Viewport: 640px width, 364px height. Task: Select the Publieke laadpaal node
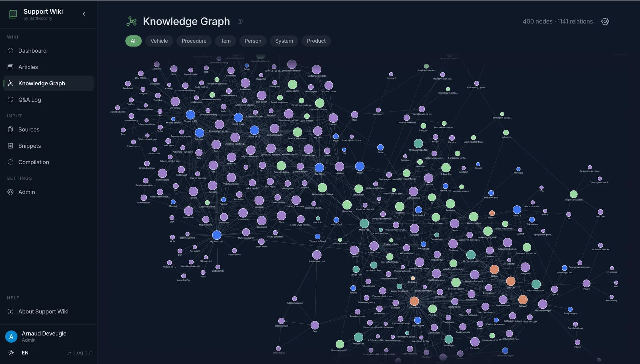[x=317, y=255]
